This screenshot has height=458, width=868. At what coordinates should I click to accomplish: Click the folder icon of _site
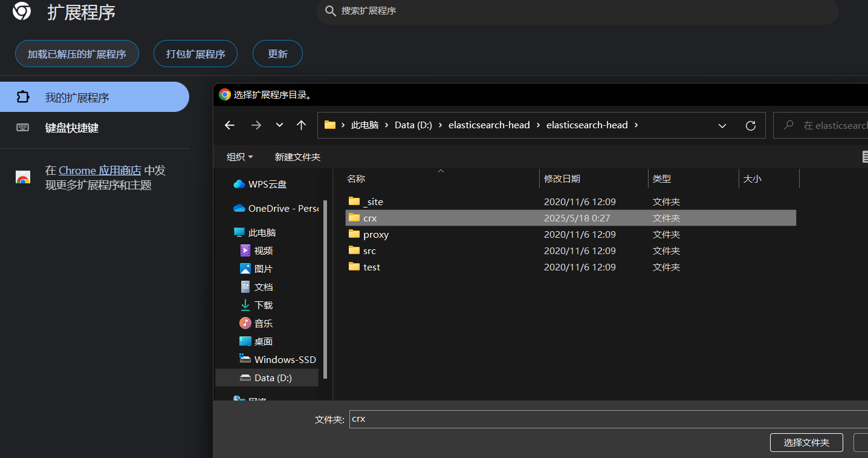coord(354,201)
